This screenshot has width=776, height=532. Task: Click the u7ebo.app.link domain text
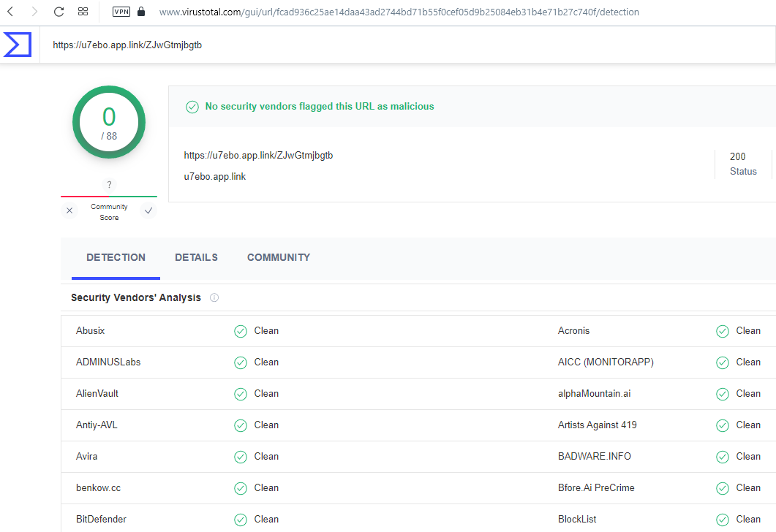pos(215,177)
